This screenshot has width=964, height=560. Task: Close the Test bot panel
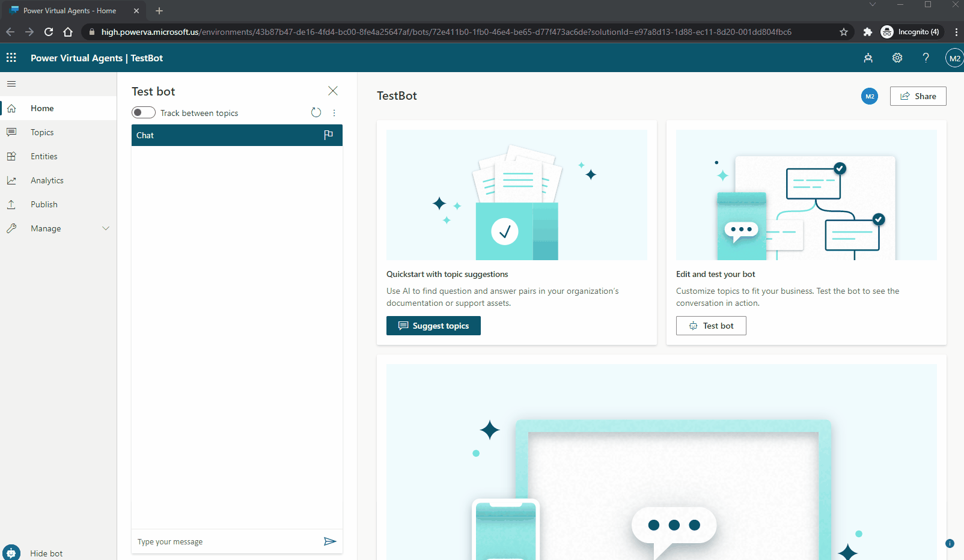[x=333, y=91]
